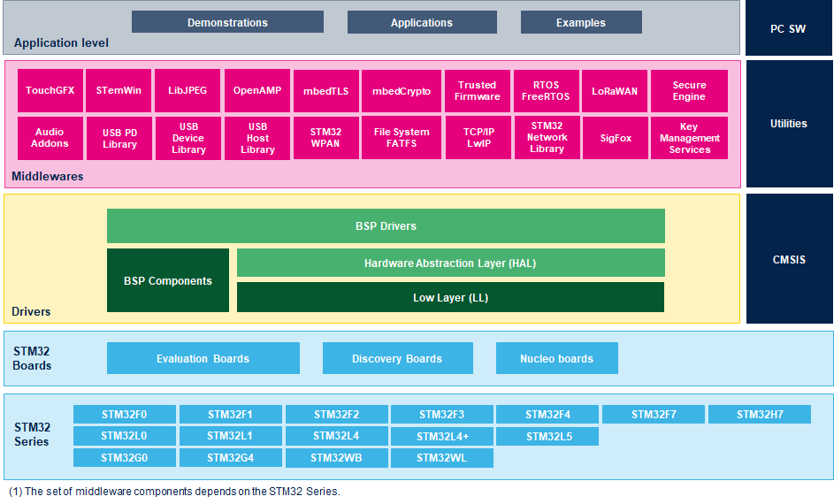Select the Applications block
The width and height of the screenshot is (834, 504).
(422, 22)
